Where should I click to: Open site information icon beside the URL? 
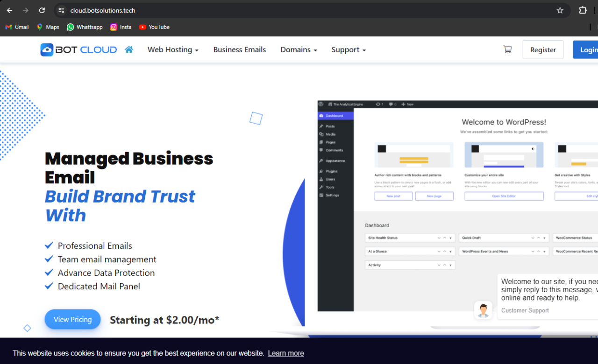61,10
